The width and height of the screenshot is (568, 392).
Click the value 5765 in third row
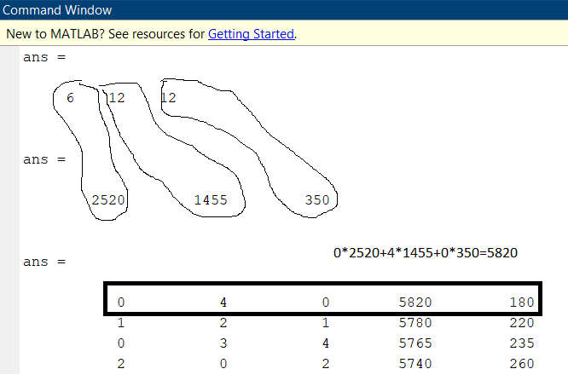click(x=414, y=343)
